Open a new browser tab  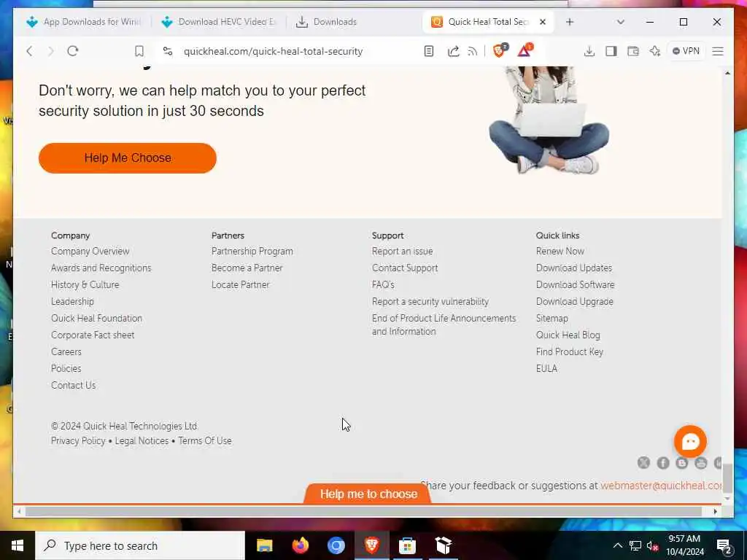[569, 22]
